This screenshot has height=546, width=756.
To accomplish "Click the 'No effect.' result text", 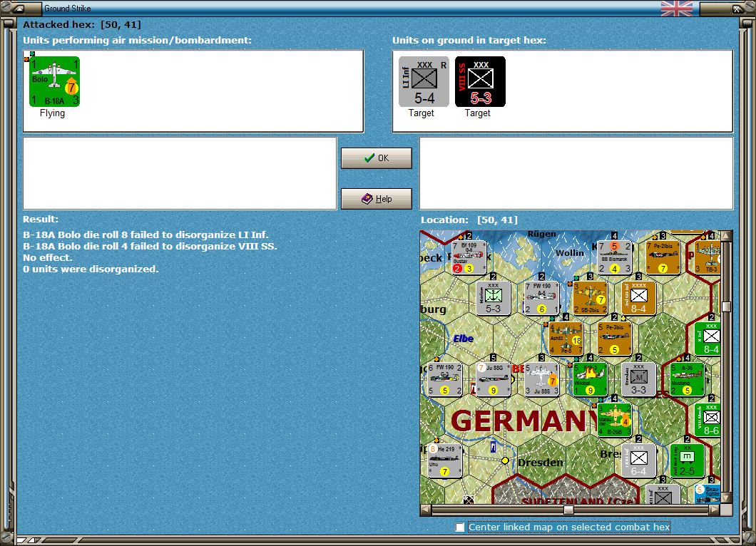I will point(47,257).
